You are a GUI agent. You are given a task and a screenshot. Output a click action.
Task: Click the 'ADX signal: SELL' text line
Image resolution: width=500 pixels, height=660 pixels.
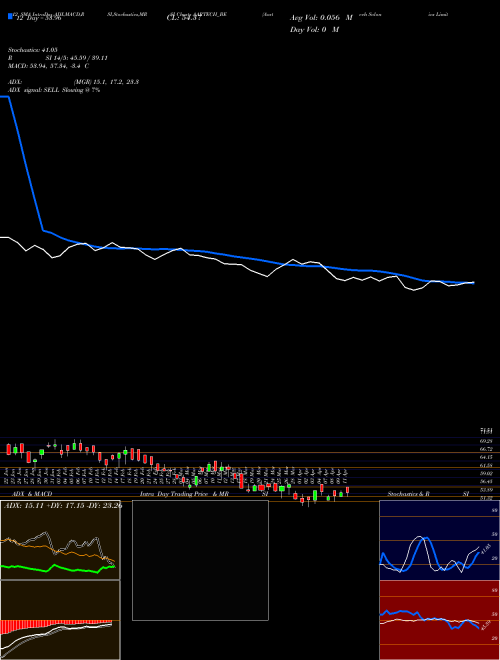[x=54, y=90]
